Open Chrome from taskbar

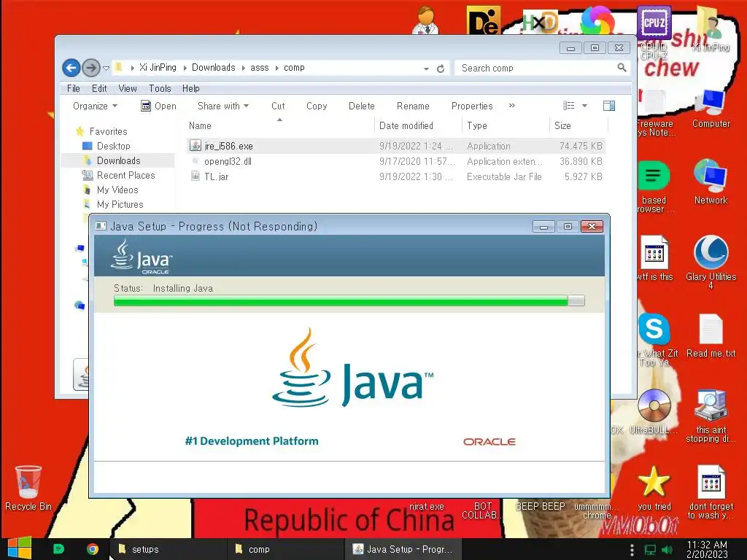tap(93, 549)
